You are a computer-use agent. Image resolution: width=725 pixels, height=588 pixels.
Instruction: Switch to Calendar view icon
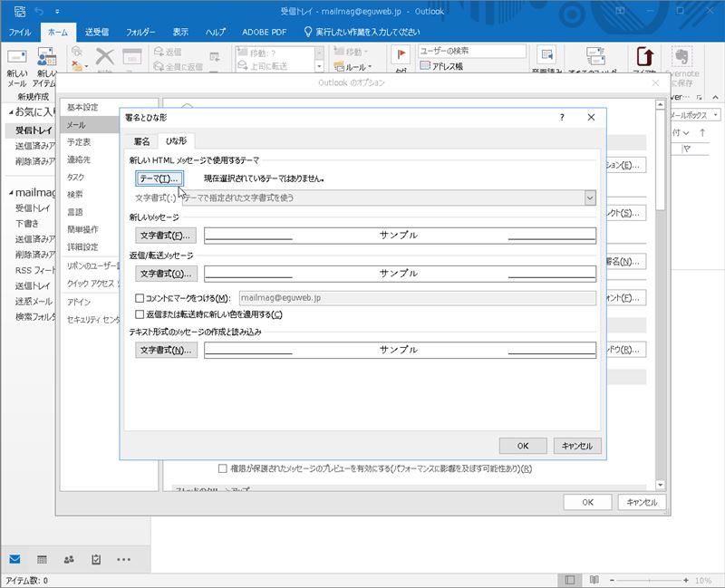42,559
